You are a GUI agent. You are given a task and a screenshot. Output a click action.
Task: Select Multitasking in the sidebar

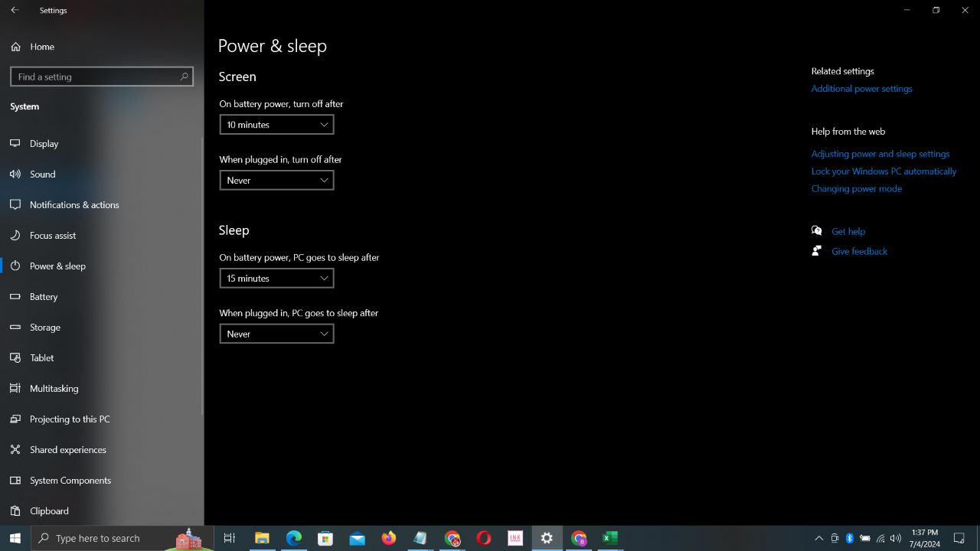(102, 388)
